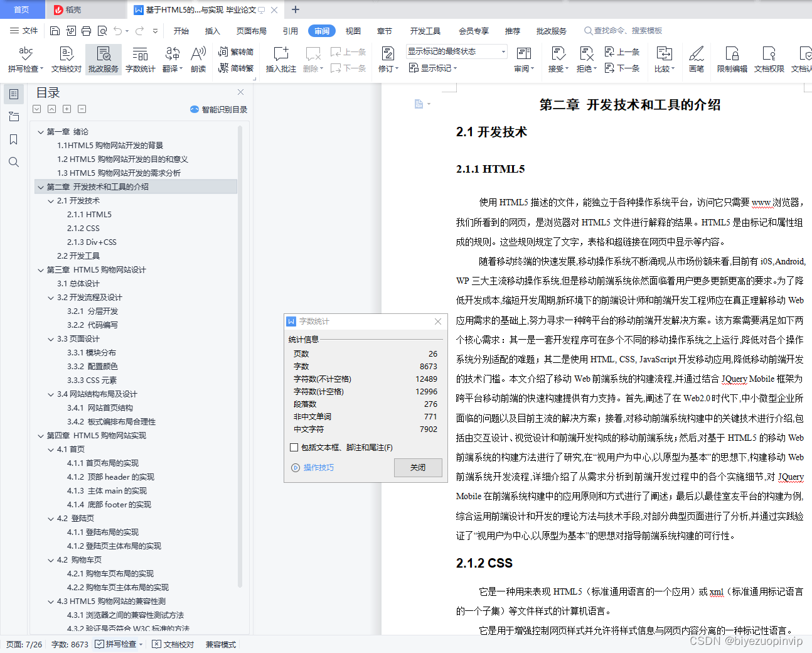
Task: Toggle 文档校对 in status bar
Action: 173,644
